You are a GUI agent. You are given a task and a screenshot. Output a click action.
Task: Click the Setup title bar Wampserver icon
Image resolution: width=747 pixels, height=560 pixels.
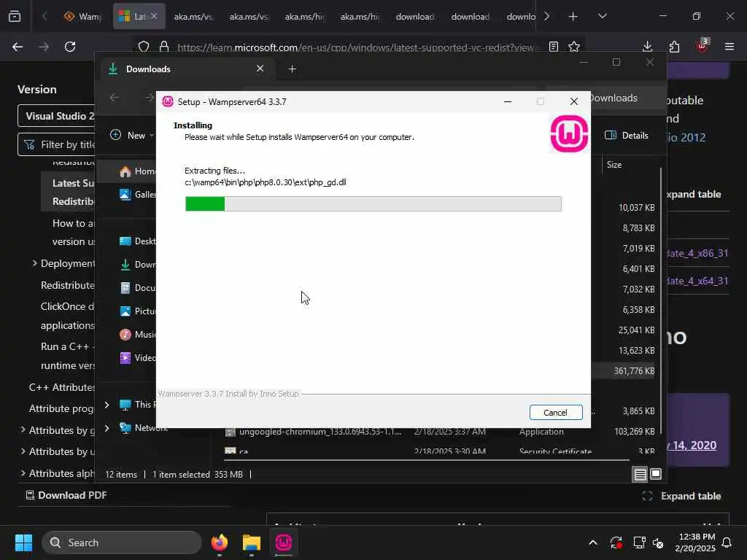(x=168, y=101)
